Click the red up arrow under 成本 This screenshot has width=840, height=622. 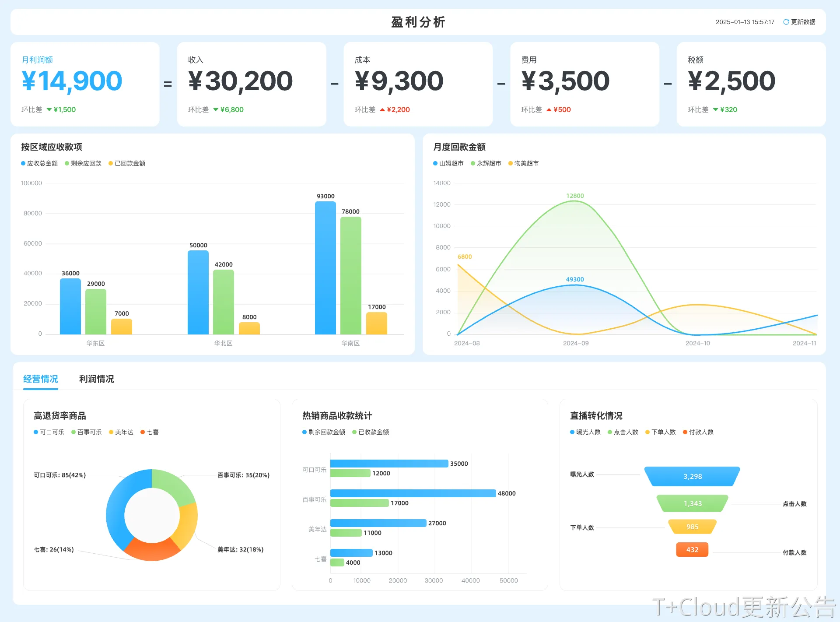pos(382,109)
